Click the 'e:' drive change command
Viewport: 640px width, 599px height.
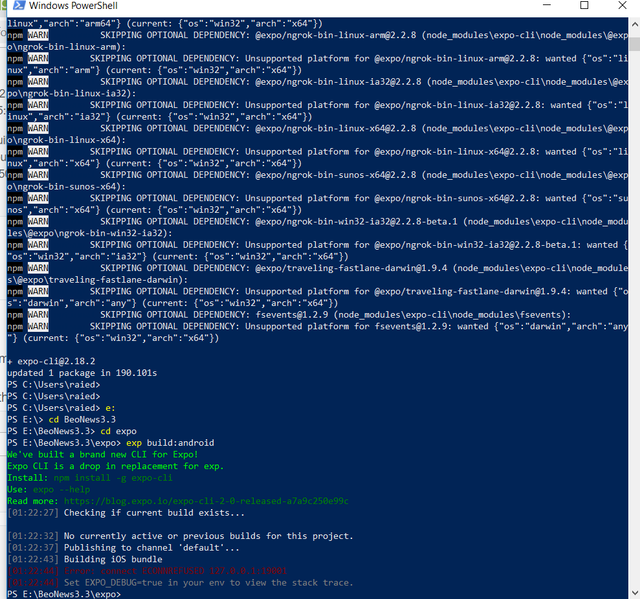pyautogui.click(x=110, y=408)
